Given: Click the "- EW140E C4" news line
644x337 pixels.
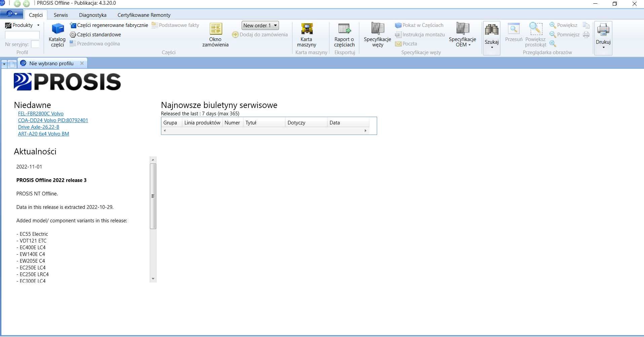Looking at the screenshot, I should click(x=31, y=254).
